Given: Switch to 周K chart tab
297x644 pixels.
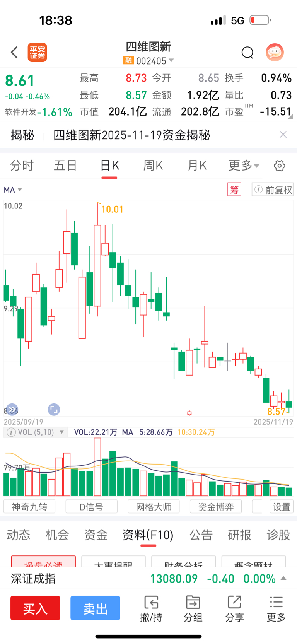Looking at the screenshot, I should (153, 166).
